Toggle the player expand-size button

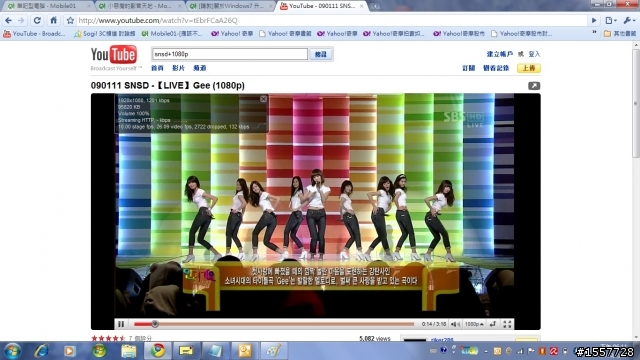(493, 324)
